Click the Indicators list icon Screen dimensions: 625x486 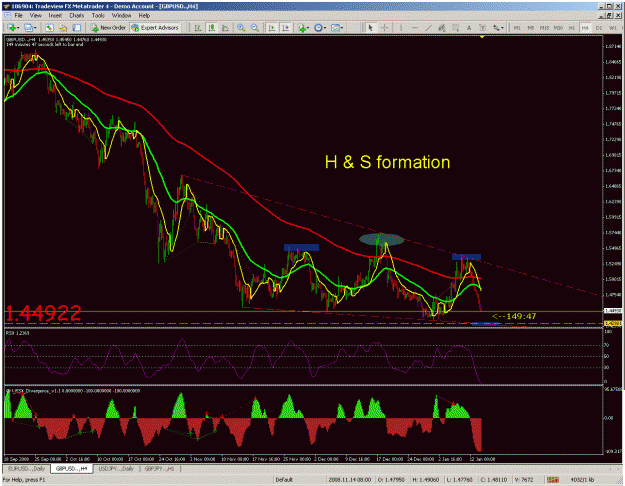(302, 28)
